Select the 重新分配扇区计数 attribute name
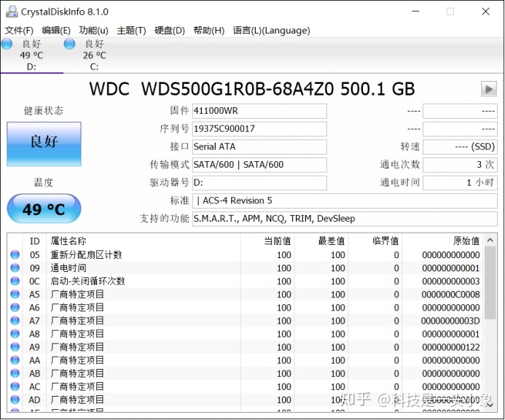Image resolution: width=505 pixels, height=420 pixels. click(86, 255)
